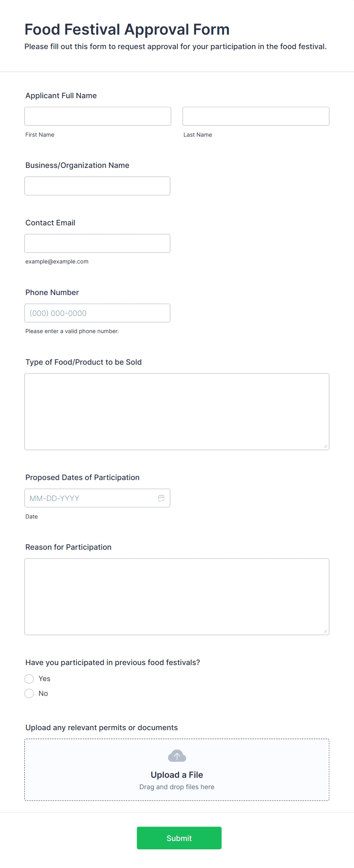Image resolution: width=354 pixels, height=868 pixels.
Task: Click the Type of Food/Product text area
Action: (177, 412)
